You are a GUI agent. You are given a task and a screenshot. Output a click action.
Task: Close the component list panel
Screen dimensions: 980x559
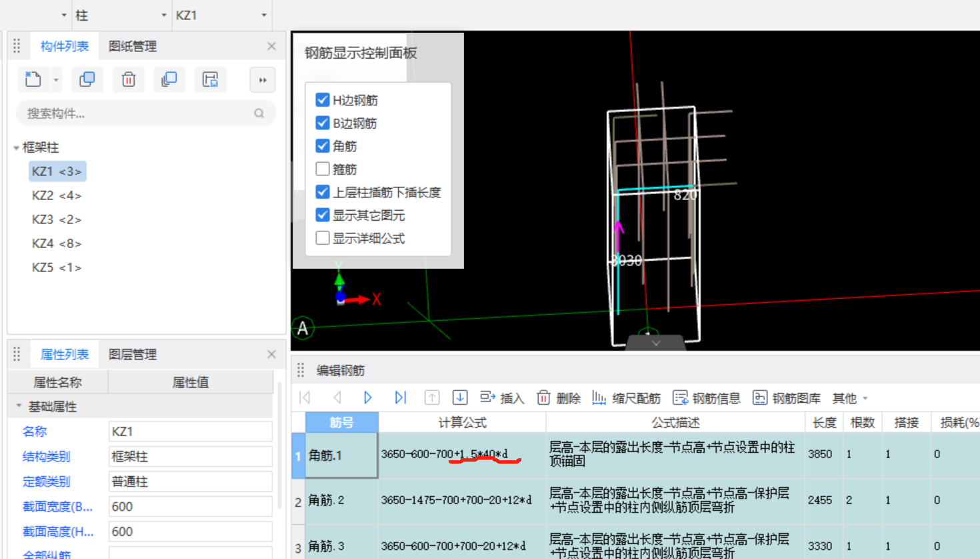(271, 46)
